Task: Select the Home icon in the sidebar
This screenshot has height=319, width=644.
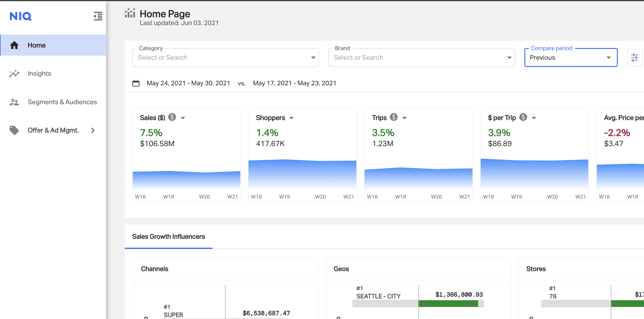Action: [x=14, y=45]
